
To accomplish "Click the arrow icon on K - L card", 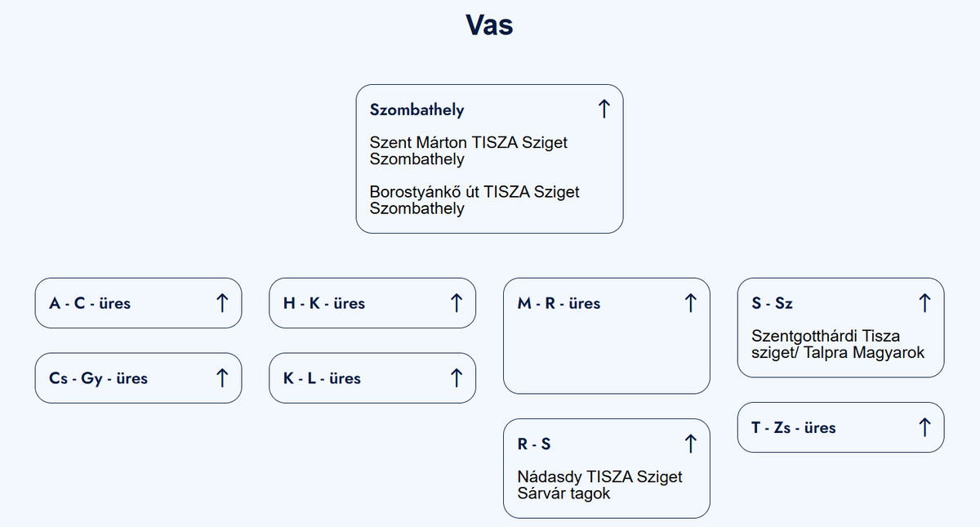I will click(457, 378).
